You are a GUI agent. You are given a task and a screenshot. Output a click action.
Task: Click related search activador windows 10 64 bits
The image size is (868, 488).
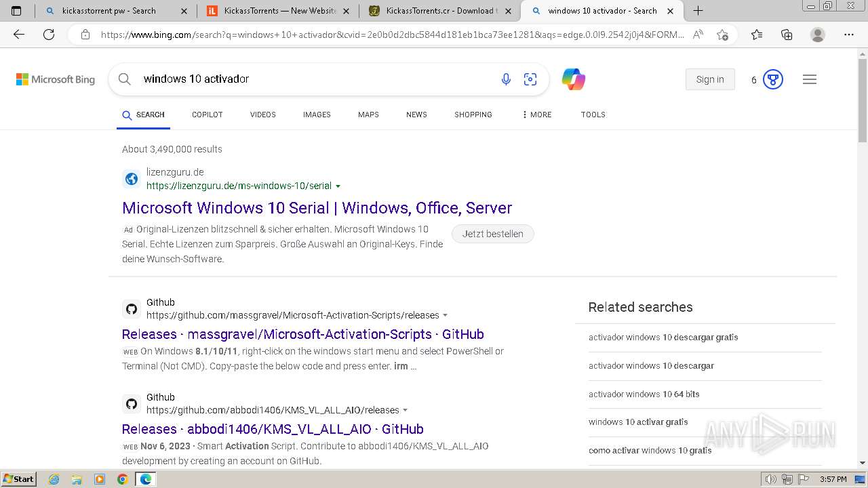coord(644,394)
